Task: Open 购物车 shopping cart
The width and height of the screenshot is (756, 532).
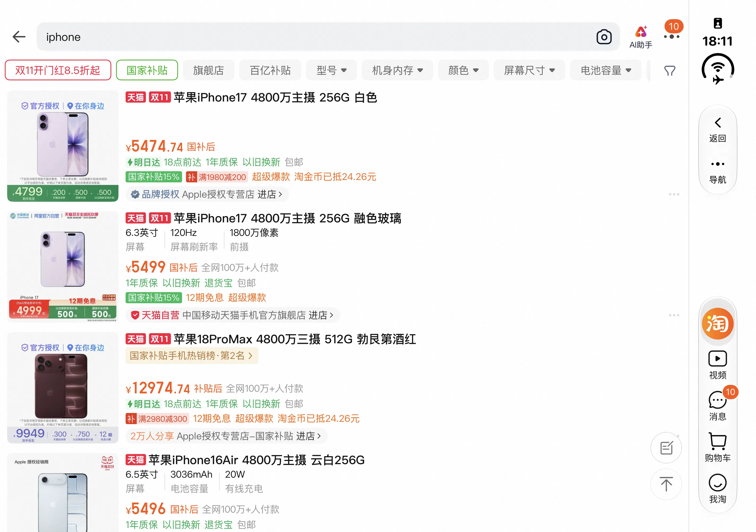Action: point(718,447)
